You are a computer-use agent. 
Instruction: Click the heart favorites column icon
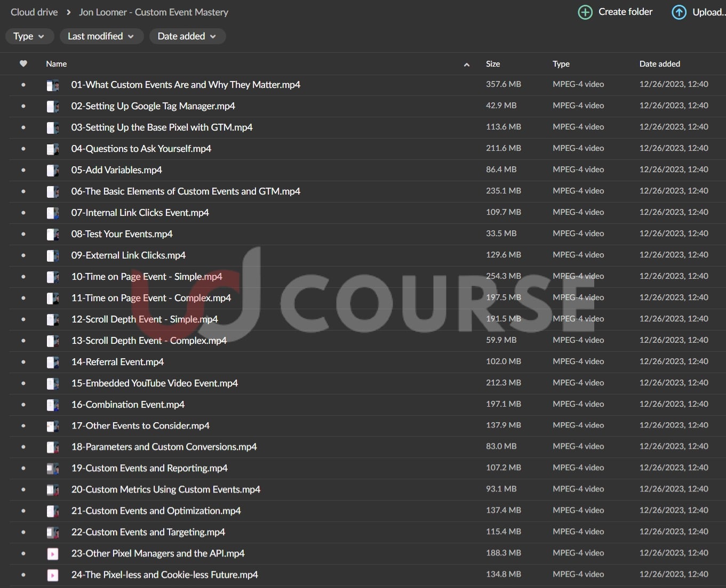(x=23, y=64)
